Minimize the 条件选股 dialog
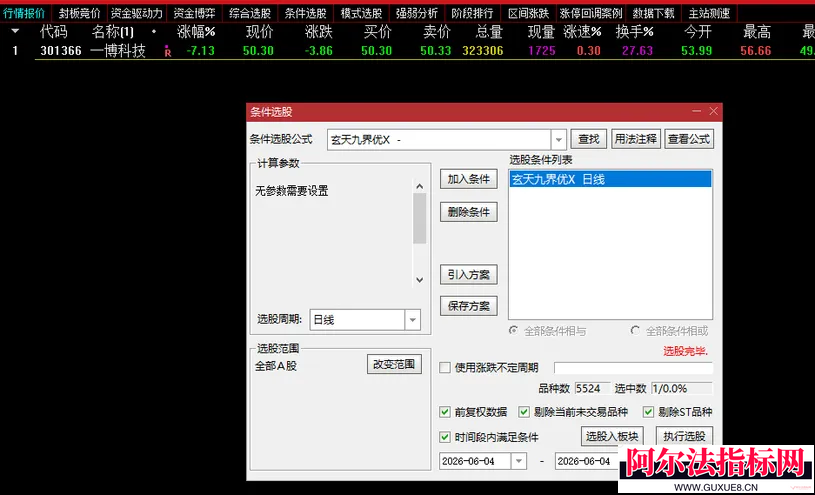The width and height of the screenshot is (815, 495). click(696, 111)
